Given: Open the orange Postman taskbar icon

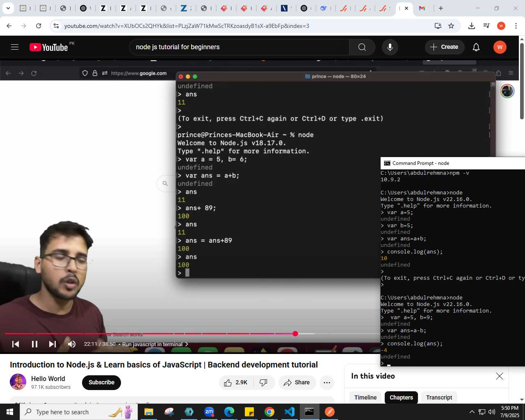Looking at the screenshot, I should tap(330, 412).
